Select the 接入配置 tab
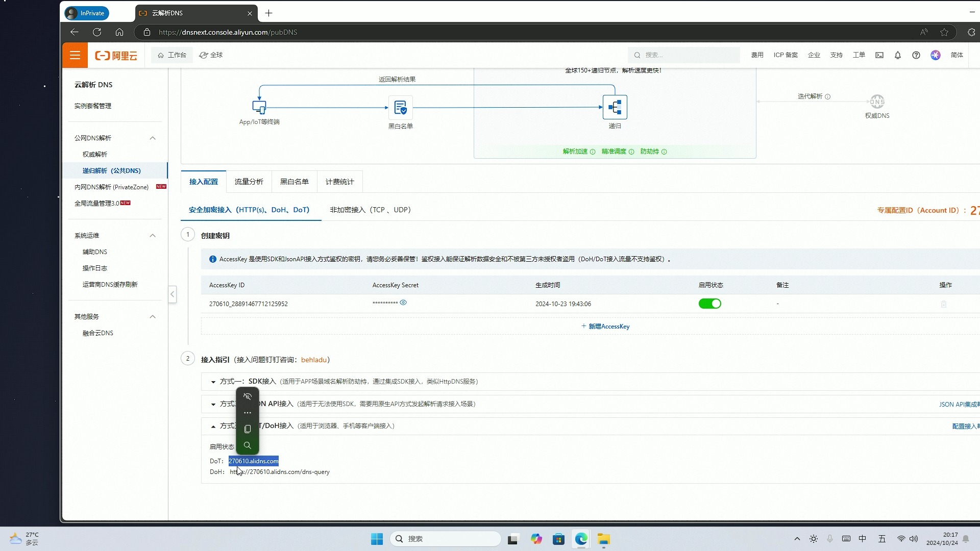The width and height of the screenshot is (980, 551). (204, 182)
